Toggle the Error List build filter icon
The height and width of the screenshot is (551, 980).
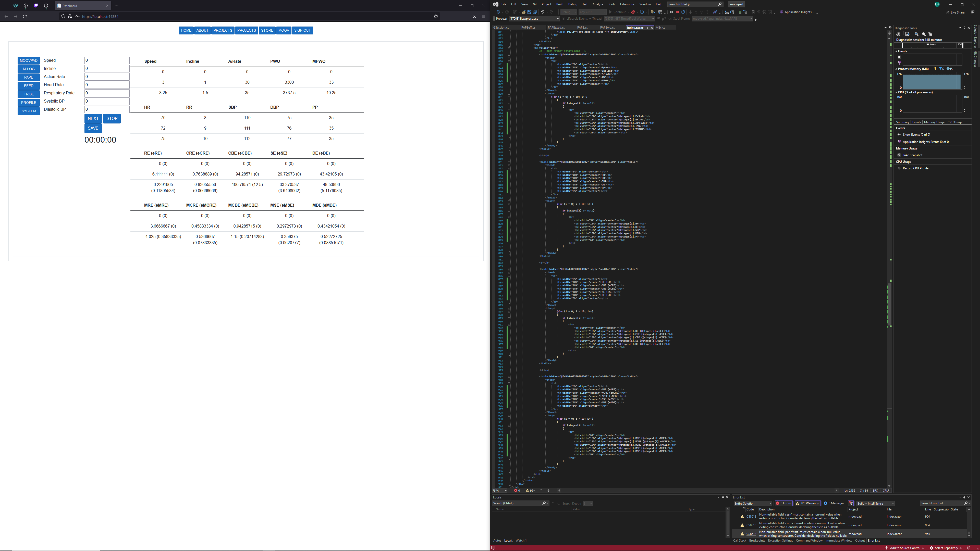point(851,504)
